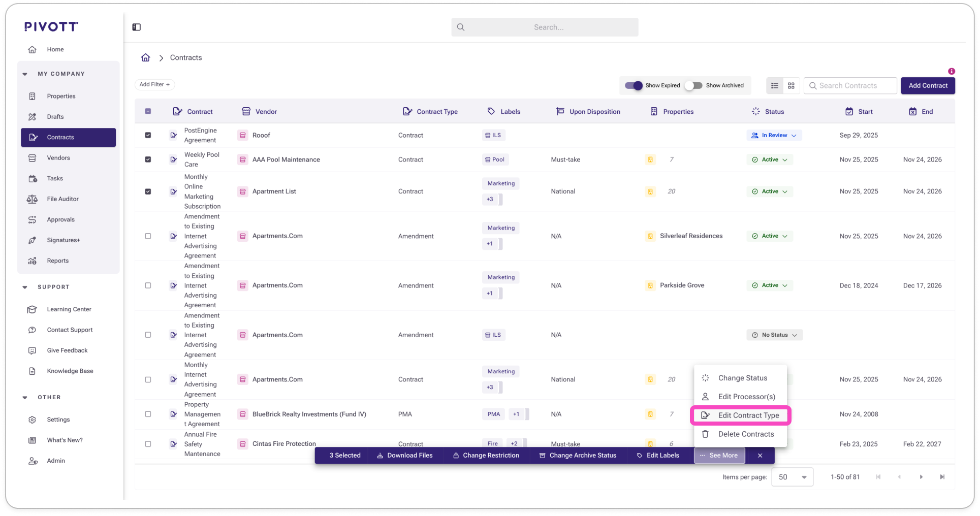
Task: Collapse the My Company section
Action: (25, 74)
